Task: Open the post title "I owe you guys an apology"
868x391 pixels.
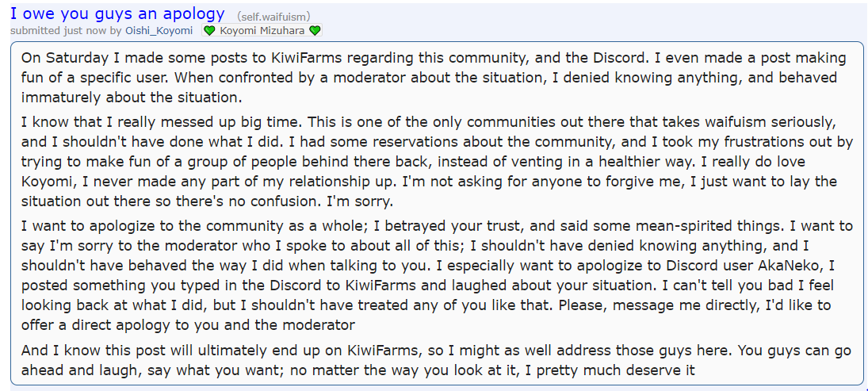Action: pos(117,13)
